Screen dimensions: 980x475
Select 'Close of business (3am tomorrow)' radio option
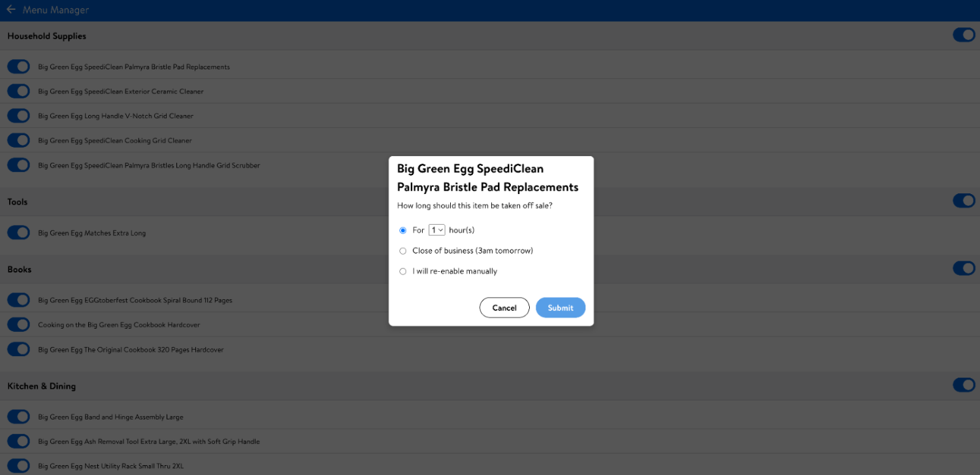[402, 251]
